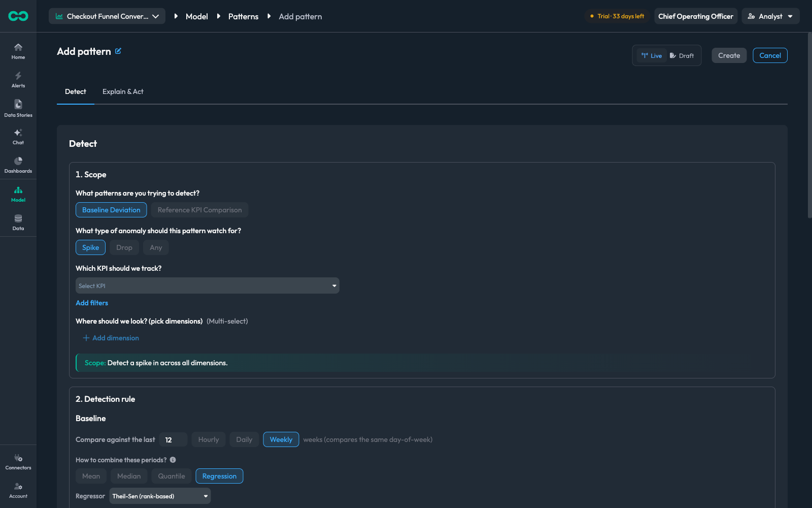Select Regression combine method
The width and height of the screenshot is (812, 508).
click(x=219, y=476)
